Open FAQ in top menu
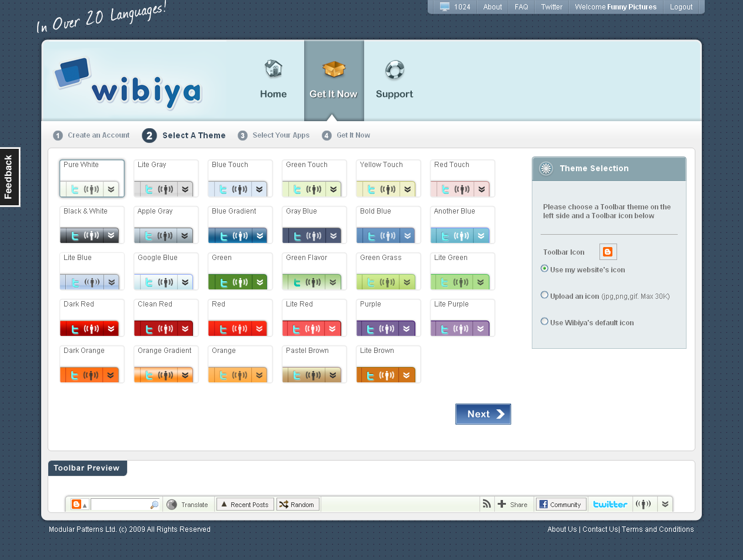The width and height of the screenshot is (743, 560). [x=521, y=7]
